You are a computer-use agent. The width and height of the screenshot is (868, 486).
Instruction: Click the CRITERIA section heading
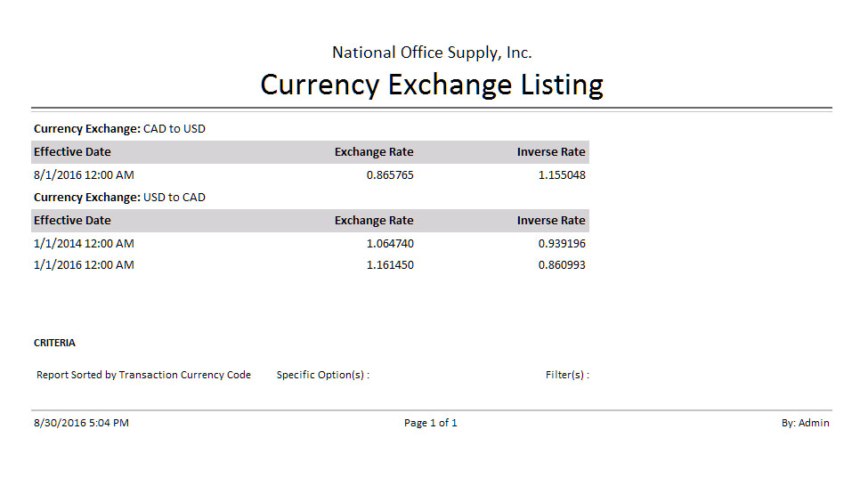coord(54,343)
